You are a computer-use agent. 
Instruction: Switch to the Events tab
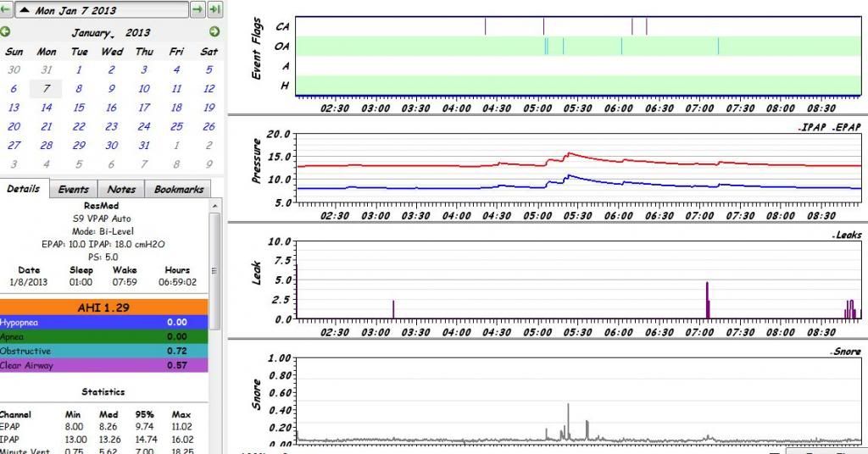[x=73, y=190]
